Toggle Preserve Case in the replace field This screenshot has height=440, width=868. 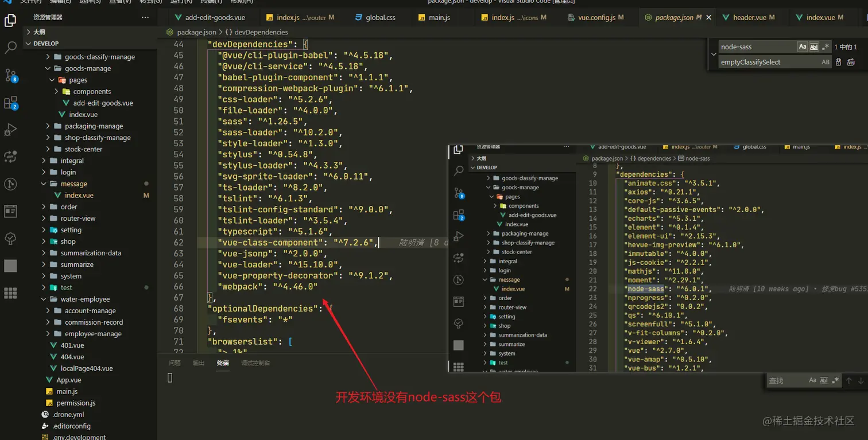pyautogui.click(x=826, y=62)
